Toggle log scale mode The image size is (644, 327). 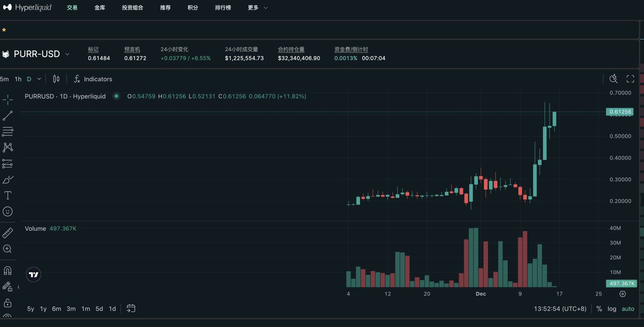coord(612,309)
